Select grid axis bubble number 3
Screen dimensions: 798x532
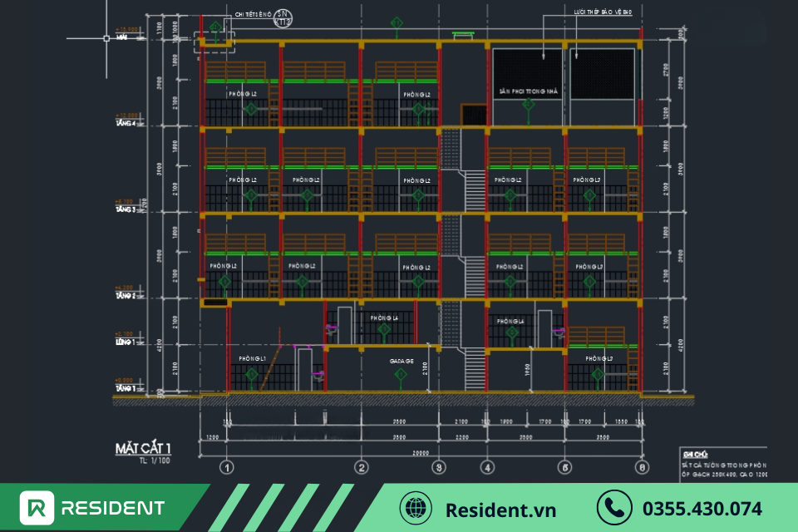pos(440,467)
